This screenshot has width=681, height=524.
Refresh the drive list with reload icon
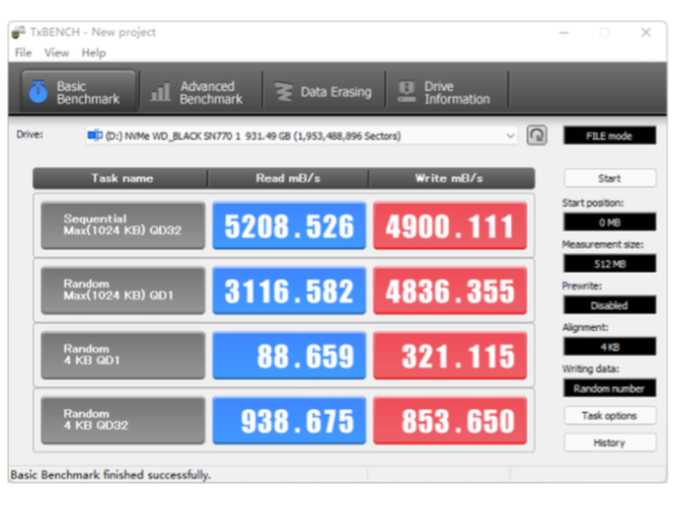point(537,135)
